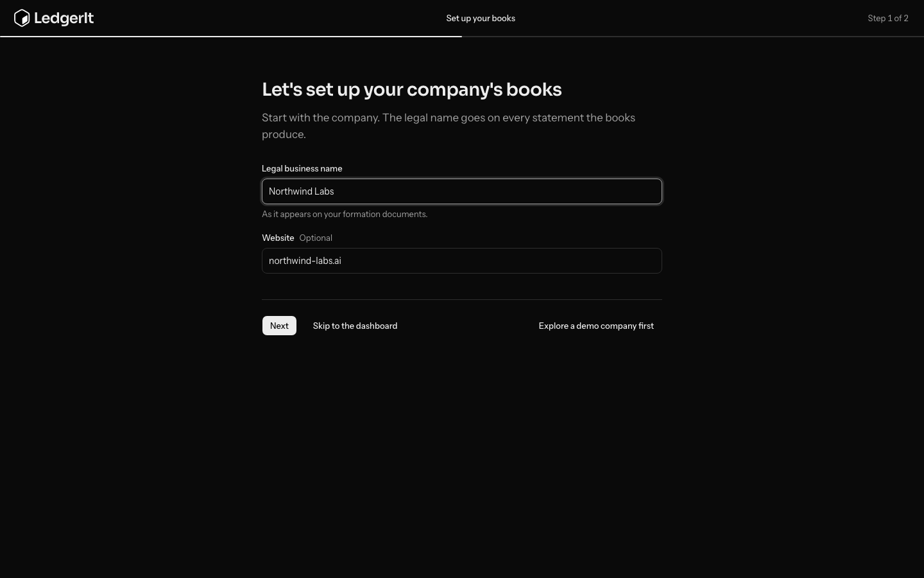
Task: Click the LedgerIt hexagon logo icon
Action: [22, 18]
